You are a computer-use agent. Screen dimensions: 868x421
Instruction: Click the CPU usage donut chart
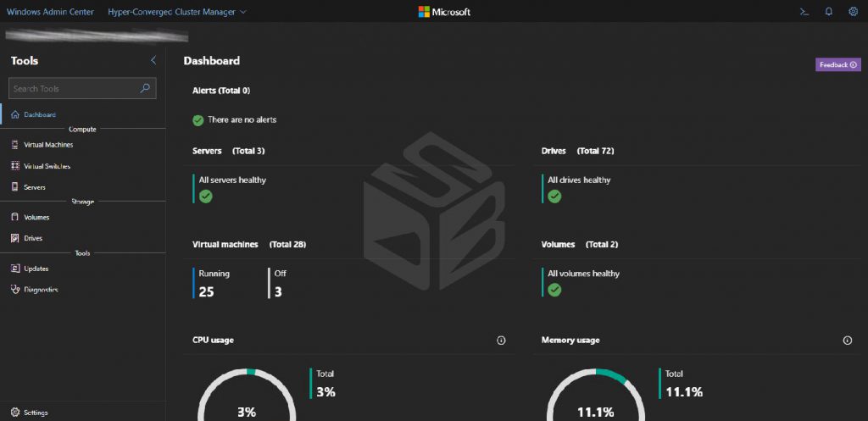(247, 395)
